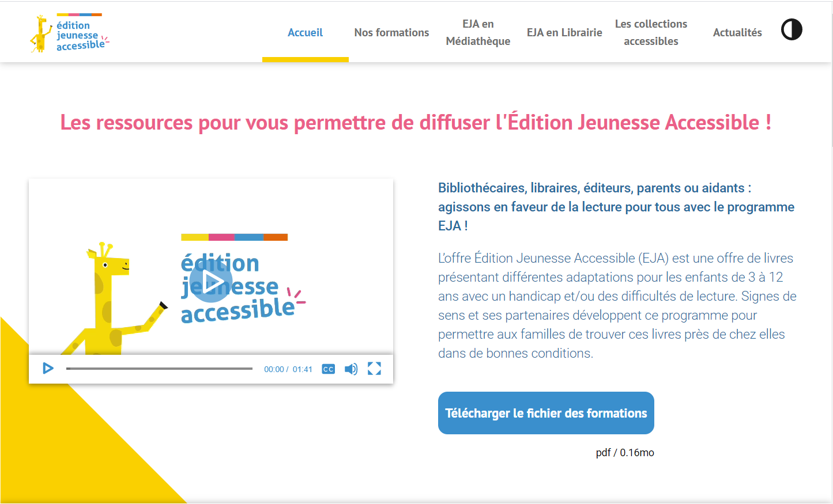Navigate to EJA en Librairie
Screen dimensions: 833x504
tap(564, 33)
